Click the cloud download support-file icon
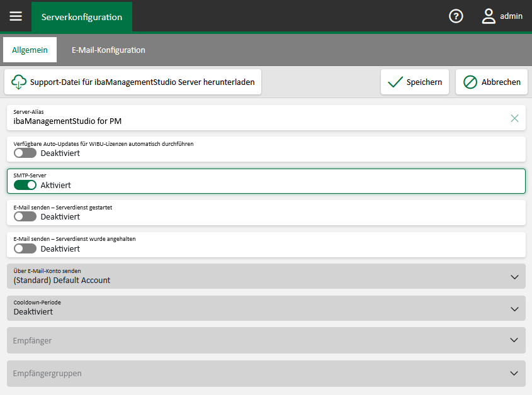The width and height of the screenshot is (532, 395). pyautogui.click(x=19, y=82)
